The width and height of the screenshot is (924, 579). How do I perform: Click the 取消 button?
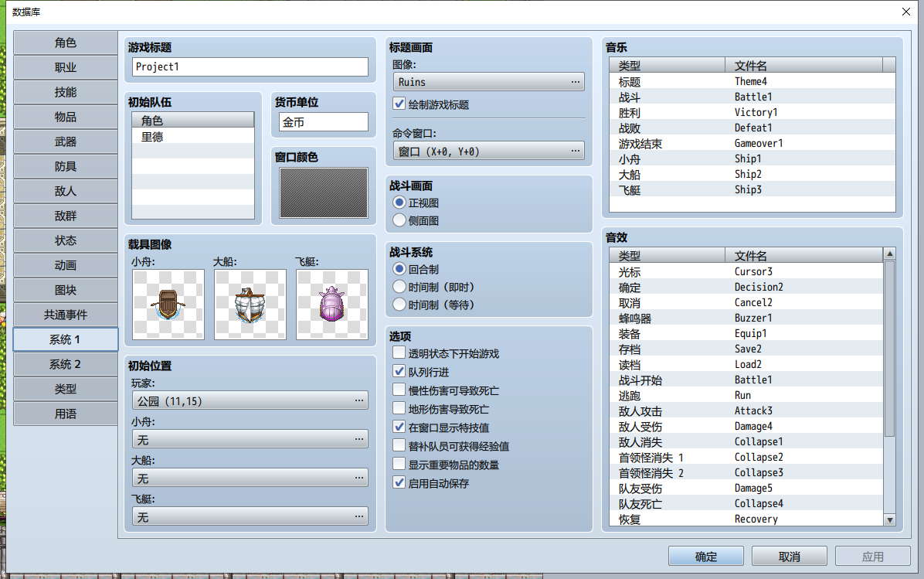790,556
